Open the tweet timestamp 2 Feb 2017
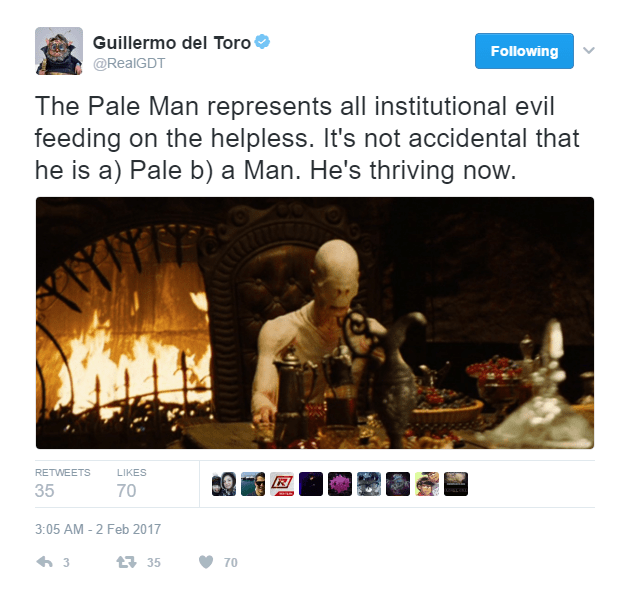Viewport: 631px width, 595px height. coord(98,529)
